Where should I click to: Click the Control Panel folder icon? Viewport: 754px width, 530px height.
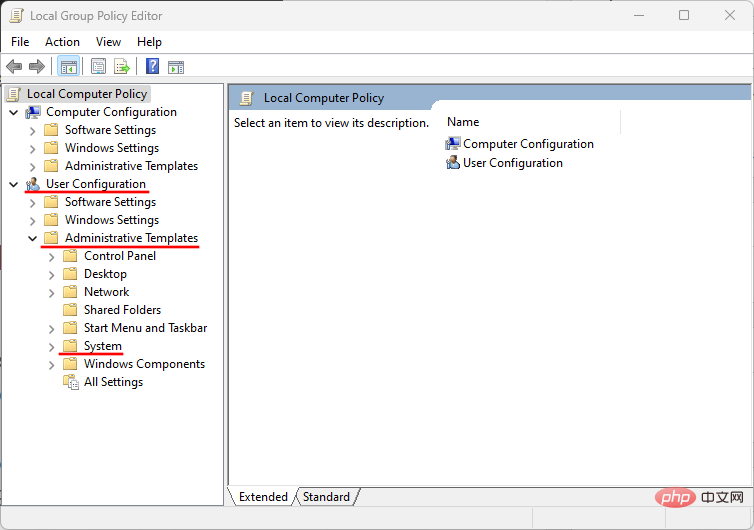70,255
